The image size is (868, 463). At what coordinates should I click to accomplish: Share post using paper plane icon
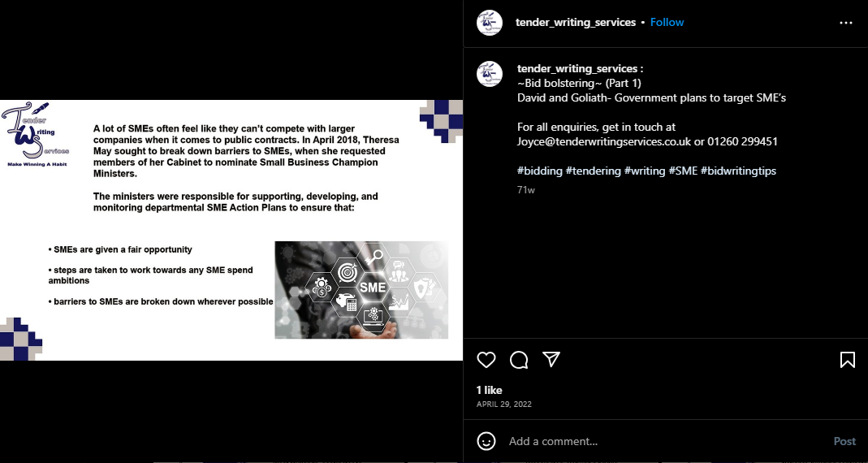551,359
